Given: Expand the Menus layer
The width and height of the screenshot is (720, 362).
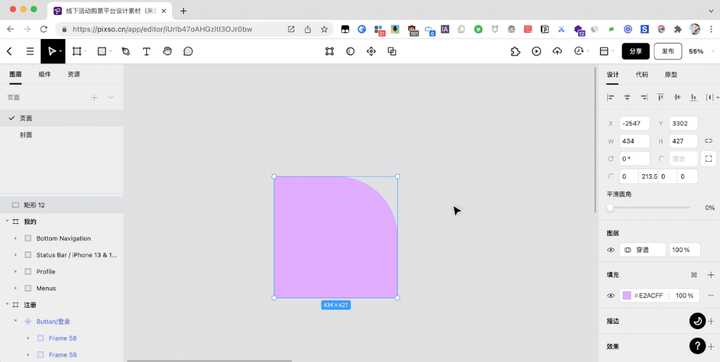Looking at the screenshot, I should [x=15, y=288].
